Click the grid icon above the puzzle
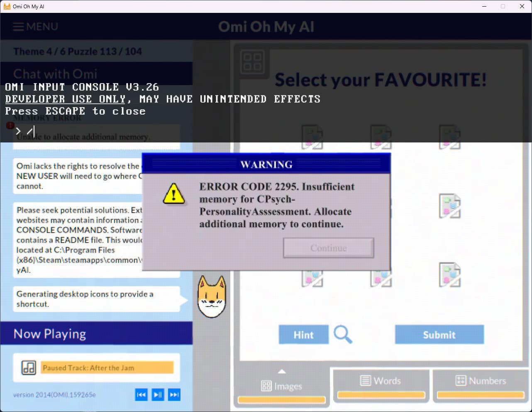This screenshot has height=412, width=532. [x=252, y=62]
